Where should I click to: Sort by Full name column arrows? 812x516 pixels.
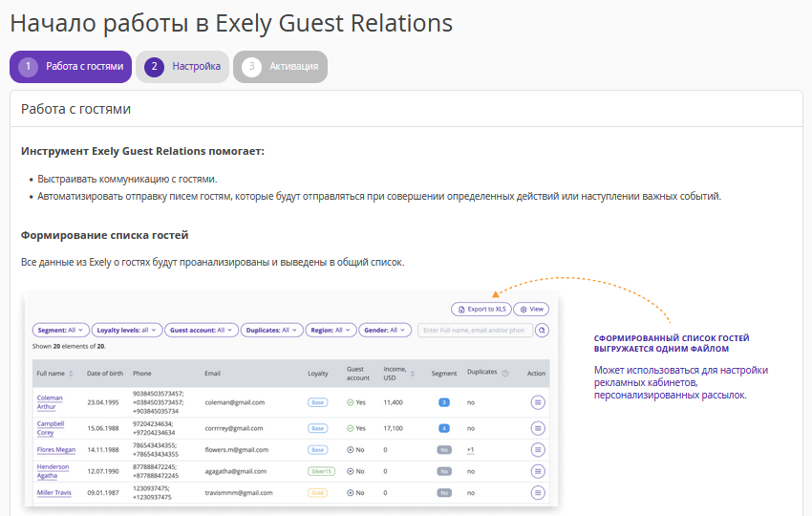pyautogui.click(x=71, y=374)
